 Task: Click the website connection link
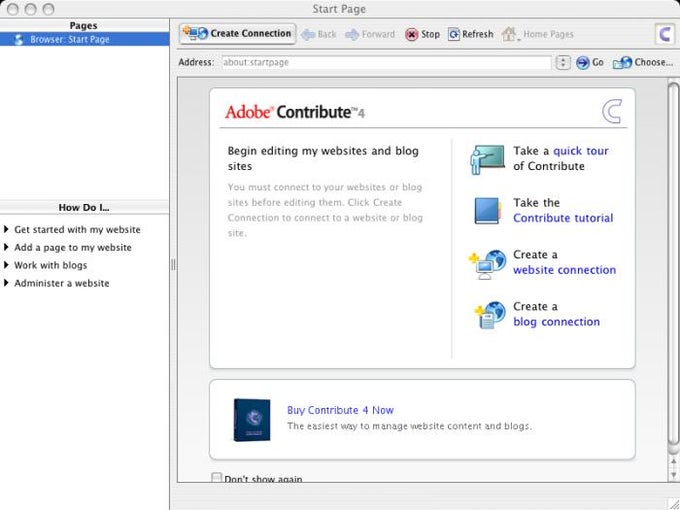click(564, 270)
